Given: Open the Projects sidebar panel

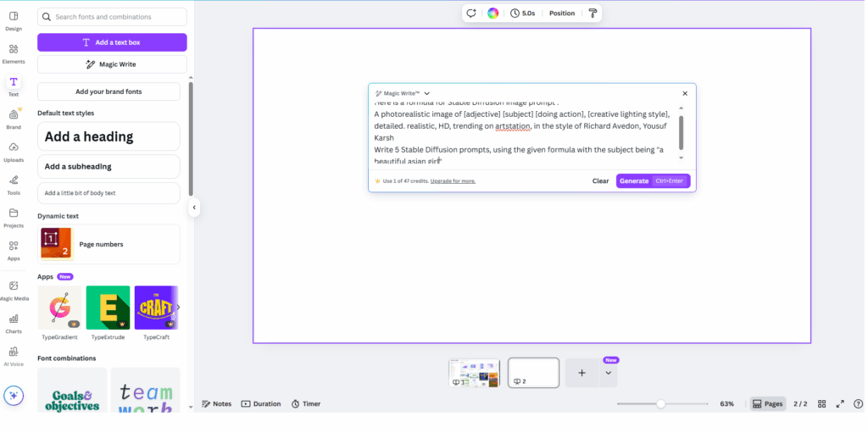Looking at the screenshot, I should coord(14,217).
